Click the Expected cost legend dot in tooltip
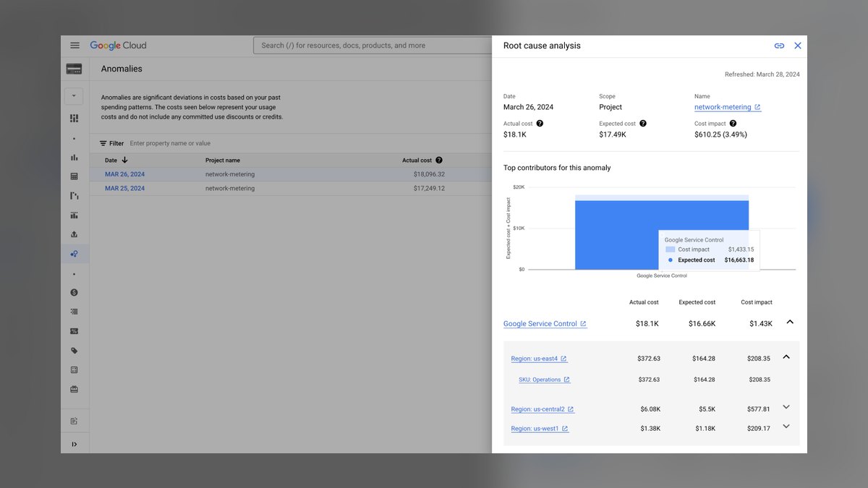868x488 pixels. click(671, 260)
